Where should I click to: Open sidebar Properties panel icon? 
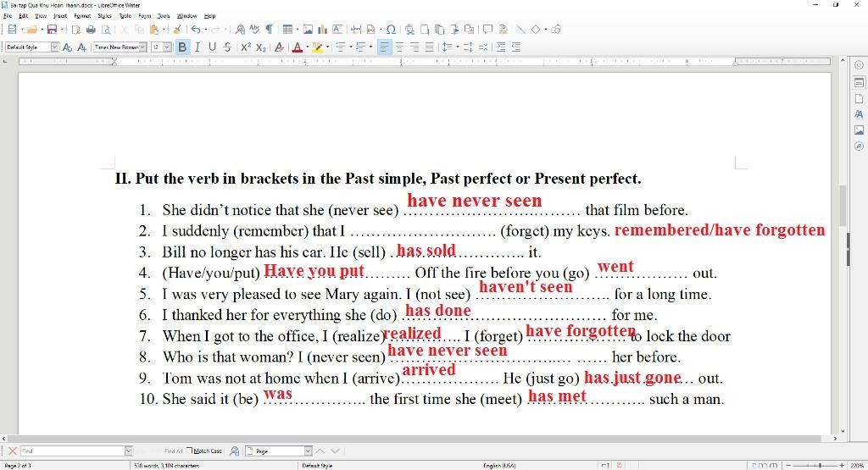point(859,82)
